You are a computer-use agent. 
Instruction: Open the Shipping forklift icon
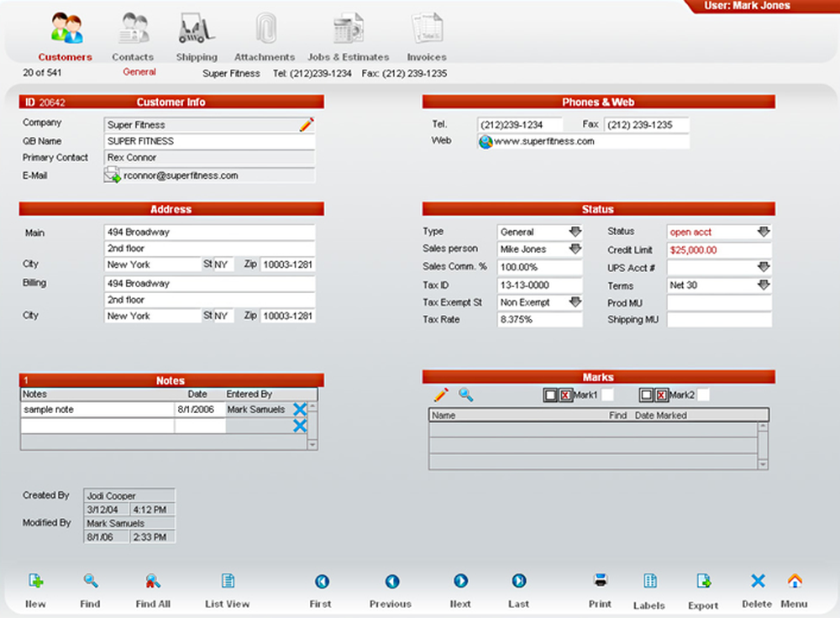[196, 29]
